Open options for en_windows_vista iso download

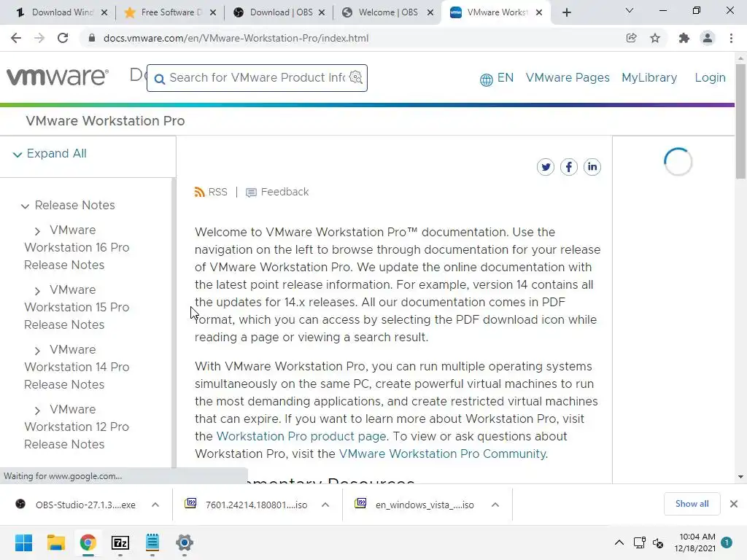point(495,505)
